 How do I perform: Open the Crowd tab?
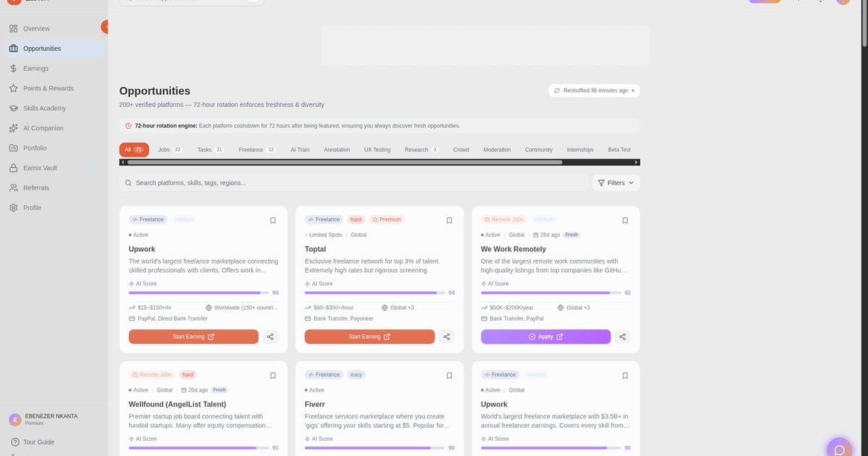click(x=461, y=150)
